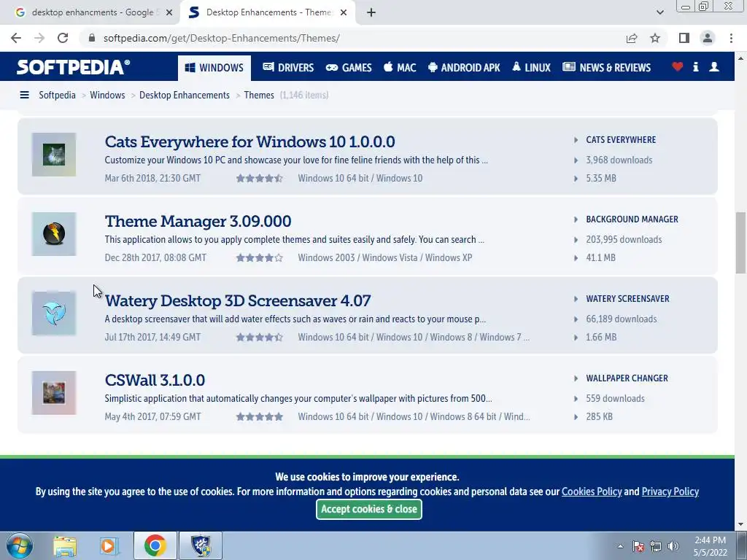Bookmark this page with the star icon
Image resolution: width=747 pixels, height=560 pixels.
coord(655,38)
